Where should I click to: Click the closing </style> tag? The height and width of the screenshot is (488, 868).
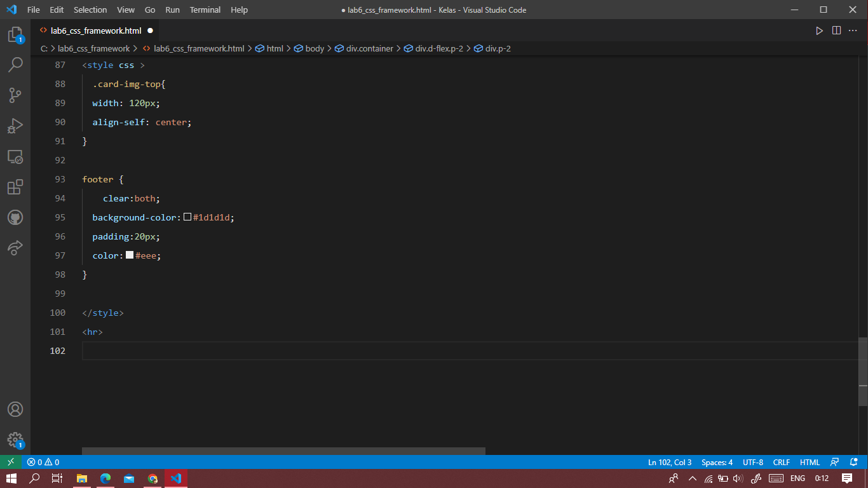click(103, 313)
